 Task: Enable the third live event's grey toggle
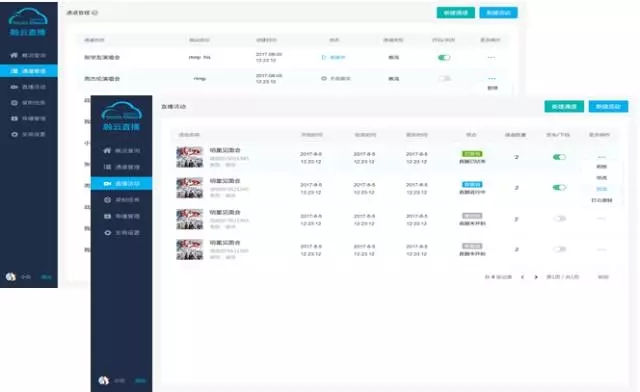point(560,219)
